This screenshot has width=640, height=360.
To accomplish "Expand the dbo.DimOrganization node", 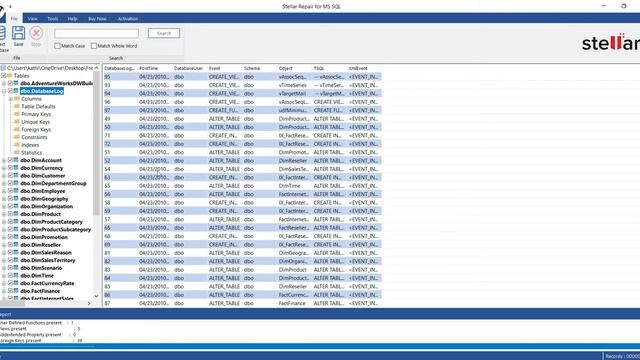I will (4, 207).
